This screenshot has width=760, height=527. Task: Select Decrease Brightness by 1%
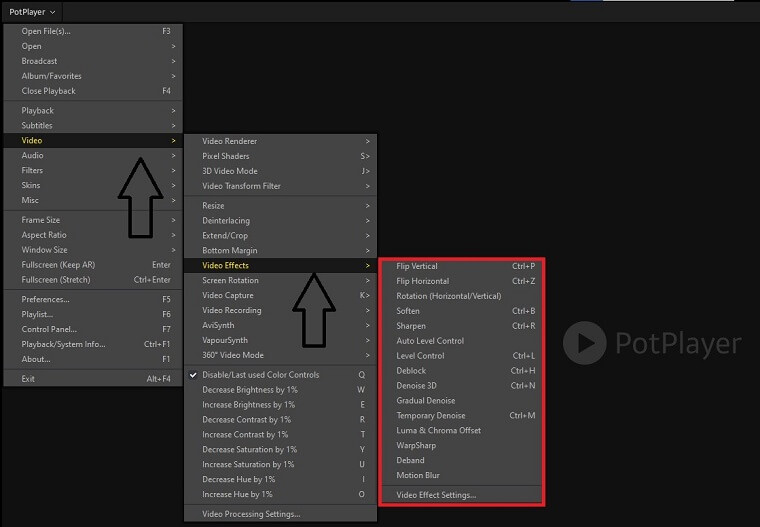[x=280, y=390]
